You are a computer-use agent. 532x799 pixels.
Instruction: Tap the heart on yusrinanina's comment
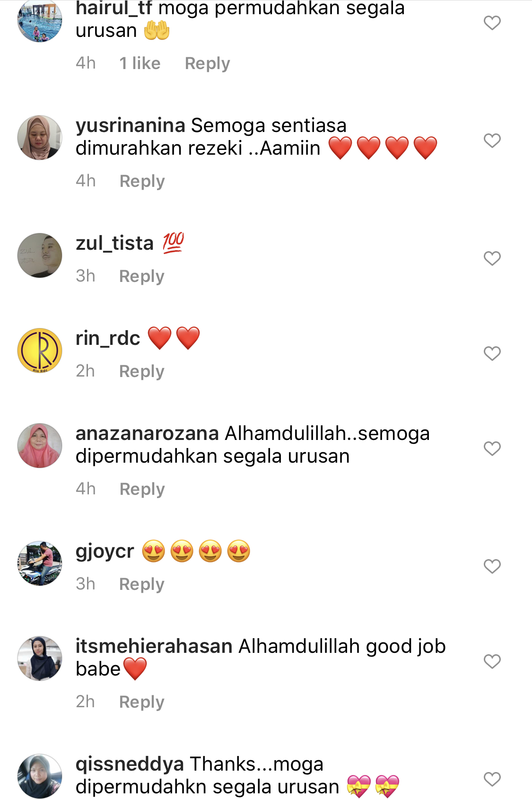coord(492,140)
